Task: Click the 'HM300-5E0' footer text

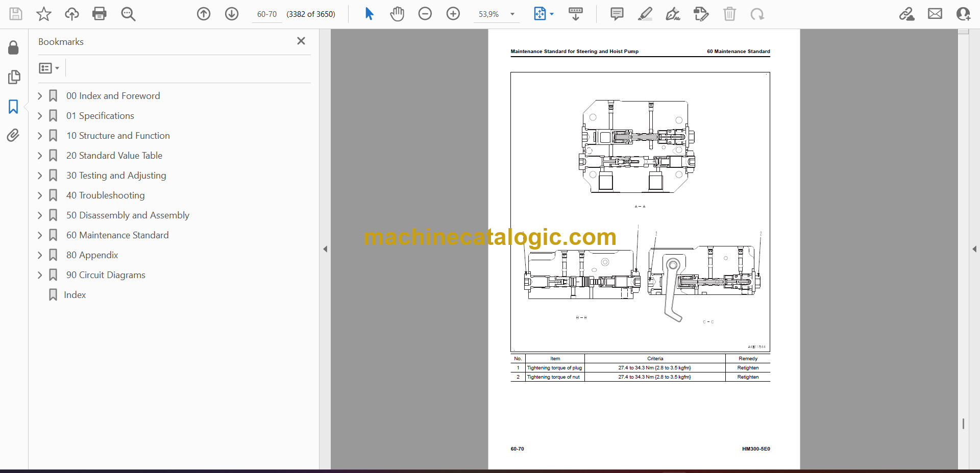Action: 756,449
